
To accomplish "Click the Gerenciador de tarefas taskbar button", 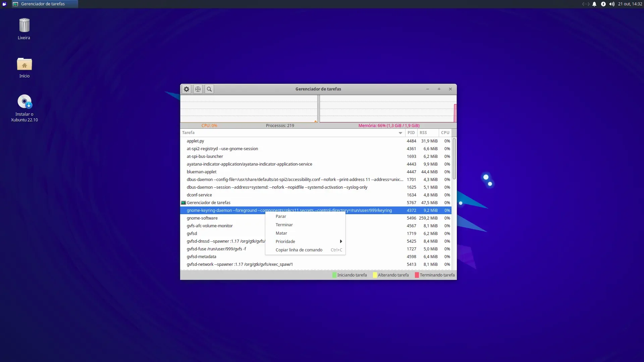I will [45, 4].
